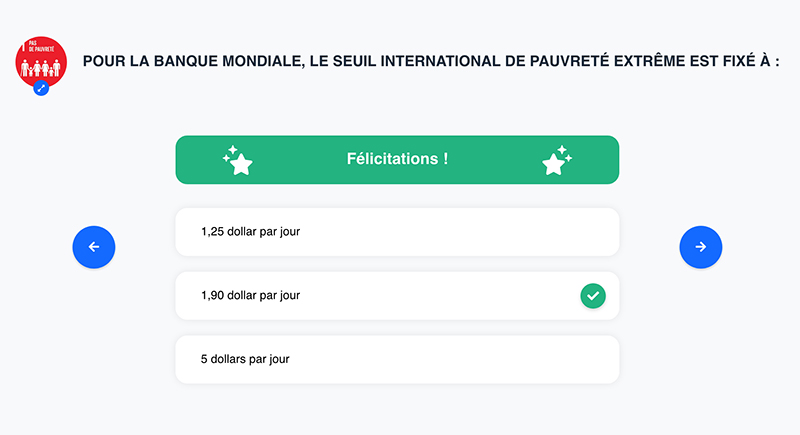This screenshot has width=800, height=435.
Task: Click the 'PAS DE PAUVRETÉ' label inside the icon
Action: pos(42,46)
